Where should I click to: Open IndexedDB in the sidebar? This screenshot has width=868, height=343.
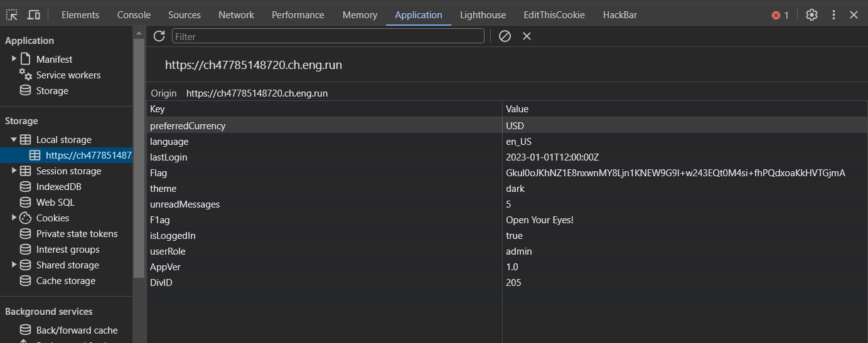[x=58, y=187]
